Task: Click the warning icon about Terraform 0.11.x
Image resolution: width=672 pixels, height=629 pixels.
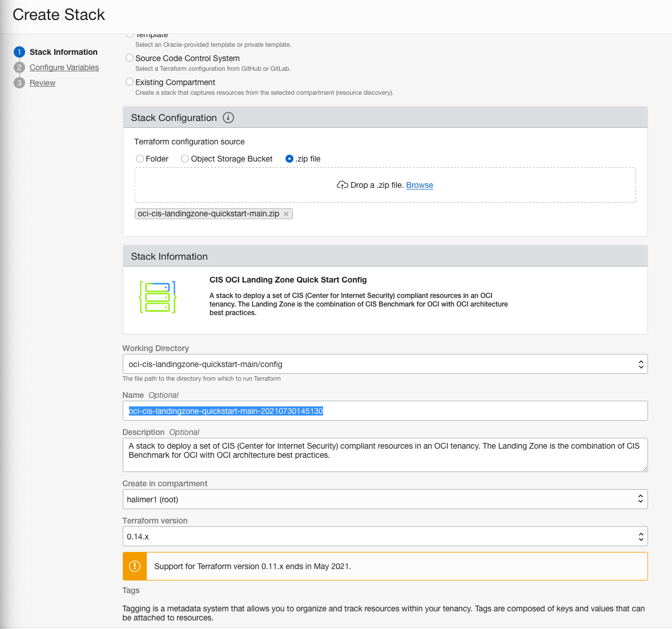Action: coord(135,566)
